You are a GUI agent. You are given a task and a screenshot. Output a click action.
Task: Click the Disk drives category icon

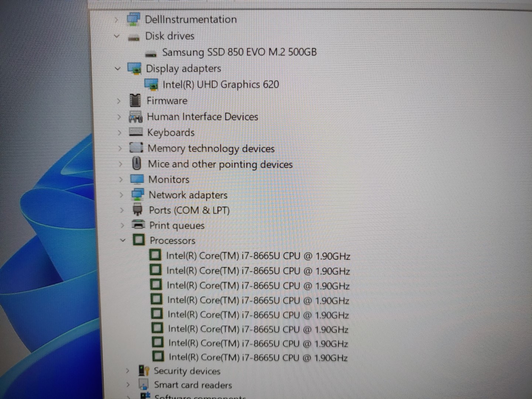[x=134, y=37]
